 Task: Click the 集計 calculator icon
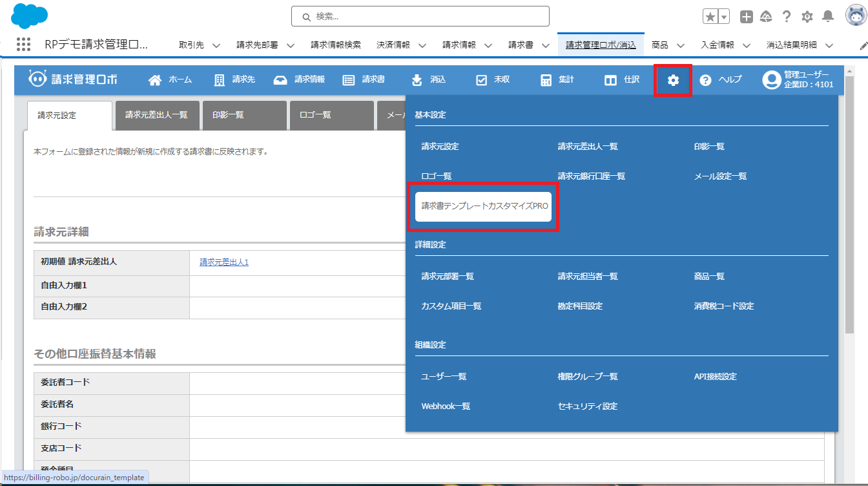(x=546, y=80)
